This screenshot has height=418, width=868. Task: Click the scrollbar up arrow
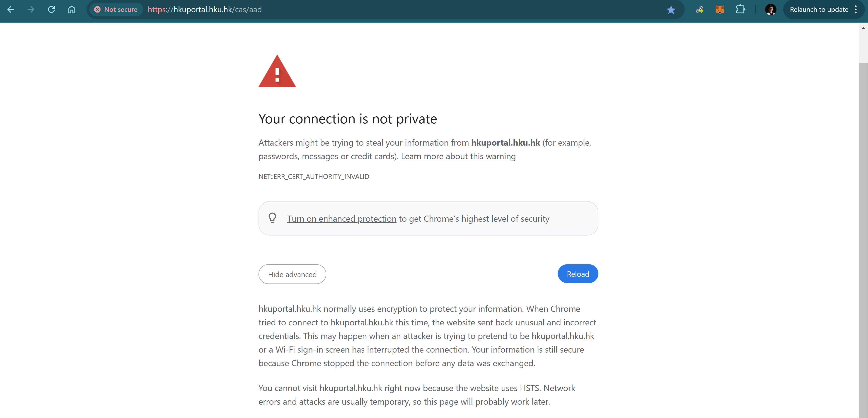863,28
